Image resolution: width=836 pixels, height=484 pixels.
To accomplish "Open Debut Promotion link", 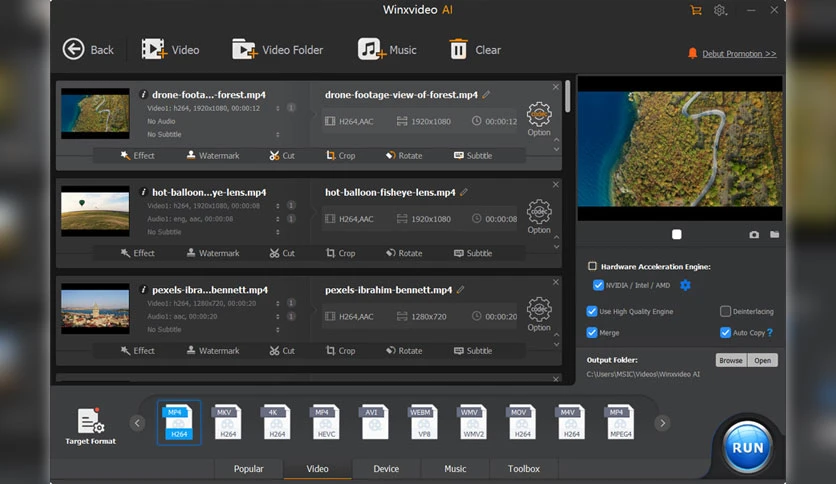I will (739, 54).
